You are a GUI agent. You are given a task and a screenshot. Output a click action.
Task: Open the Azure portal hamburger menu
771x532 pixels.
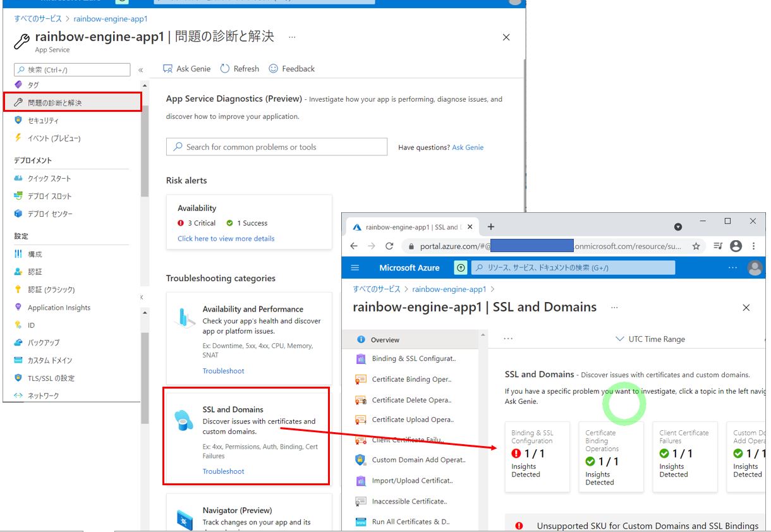355,268
